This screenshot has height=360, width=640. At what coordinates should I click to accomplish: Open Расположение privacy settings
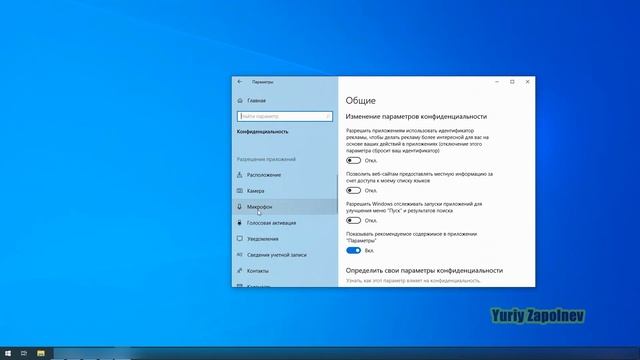285,175
